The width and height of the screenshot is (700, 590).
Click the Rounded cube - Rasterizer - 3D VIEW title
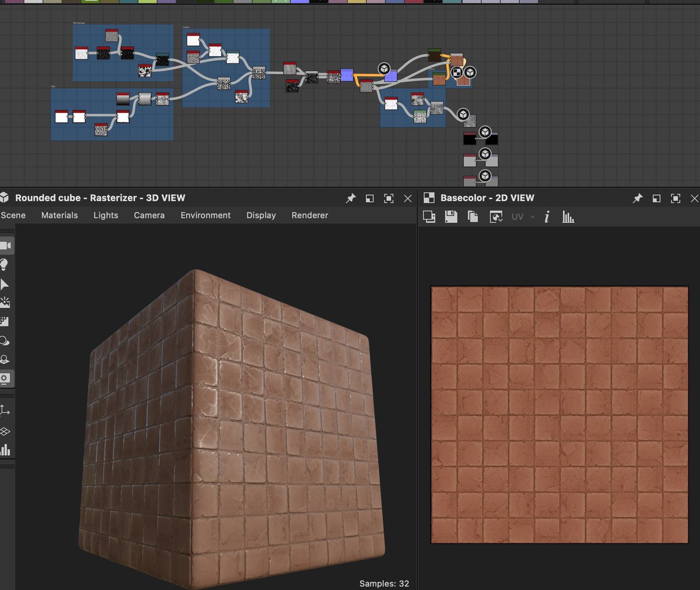[100, 198]
